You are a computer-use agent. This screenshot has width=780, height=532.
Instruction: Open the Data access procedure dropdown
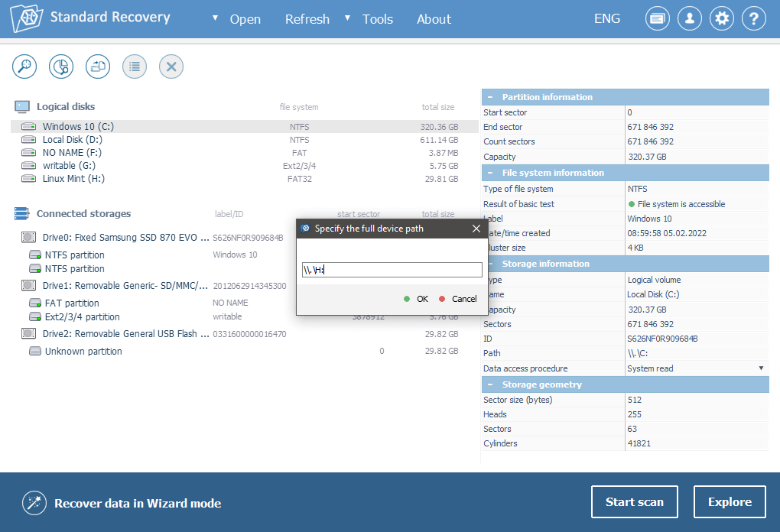point(761,368)
